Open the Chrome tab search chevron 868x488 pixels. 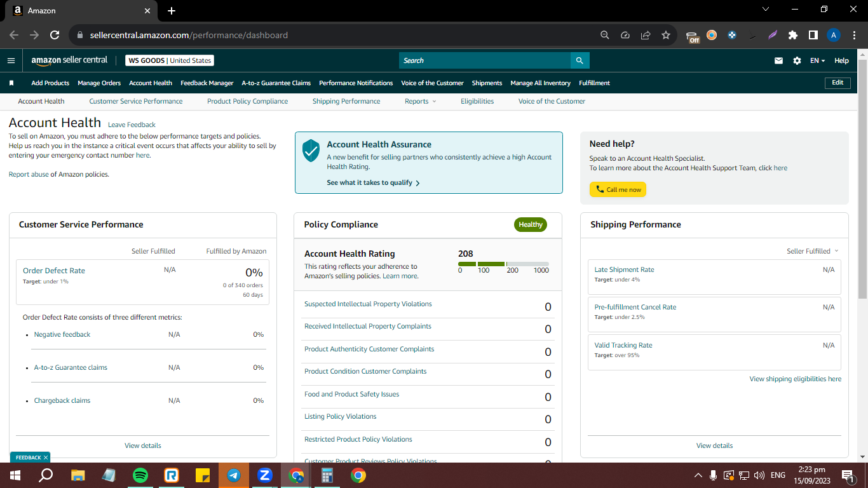(x=765, y=10)
